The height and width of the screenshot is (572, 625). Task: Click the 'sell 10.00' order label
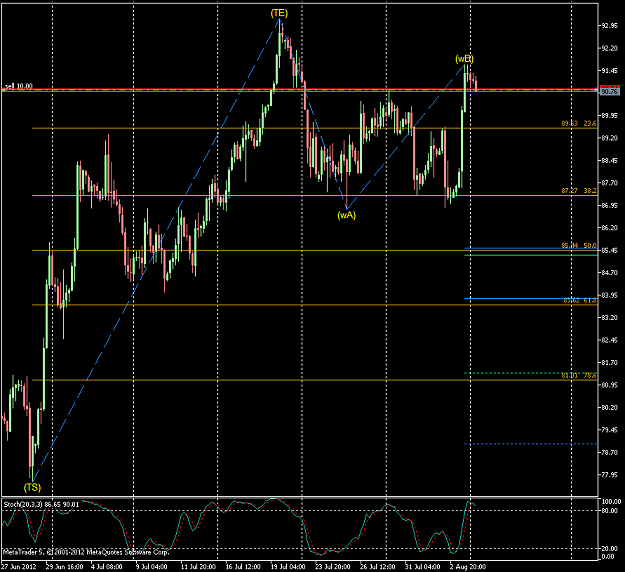(x=19, y=86)
